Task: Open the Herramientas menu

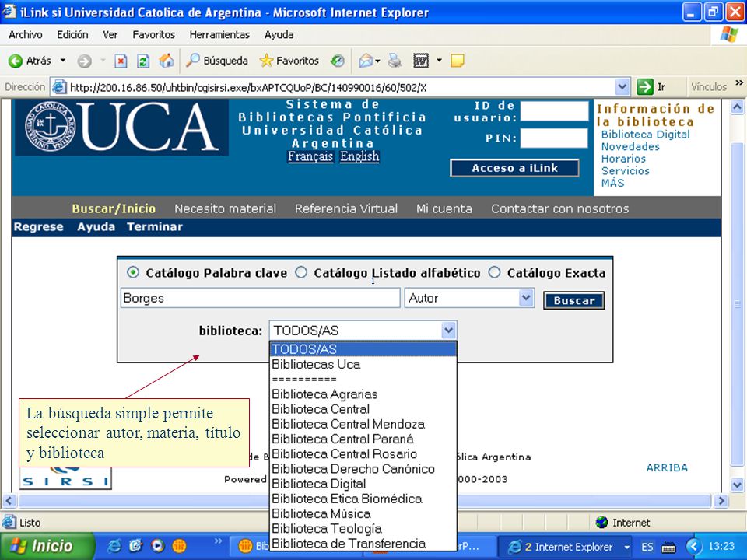Action: point(219,35)
